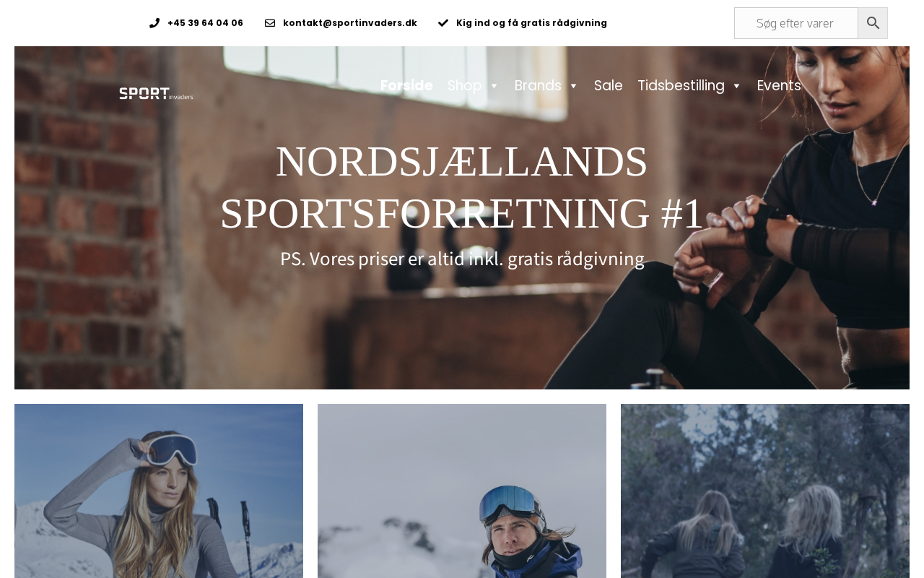This screenshot has height=578, width=924.
Task: Expand the Shop dropdown arrow
Action: coord(494,86)
